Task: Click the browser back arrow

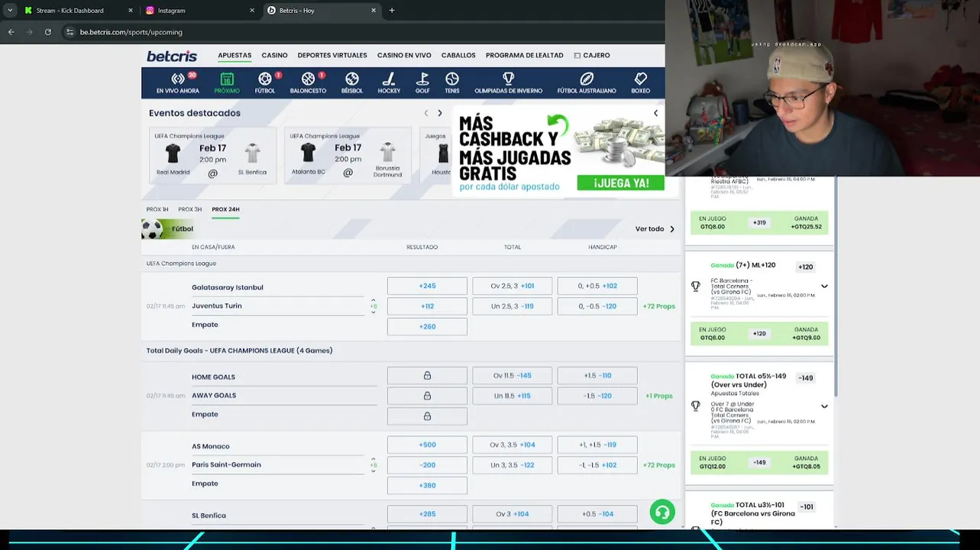Action: tap(11, 32)
